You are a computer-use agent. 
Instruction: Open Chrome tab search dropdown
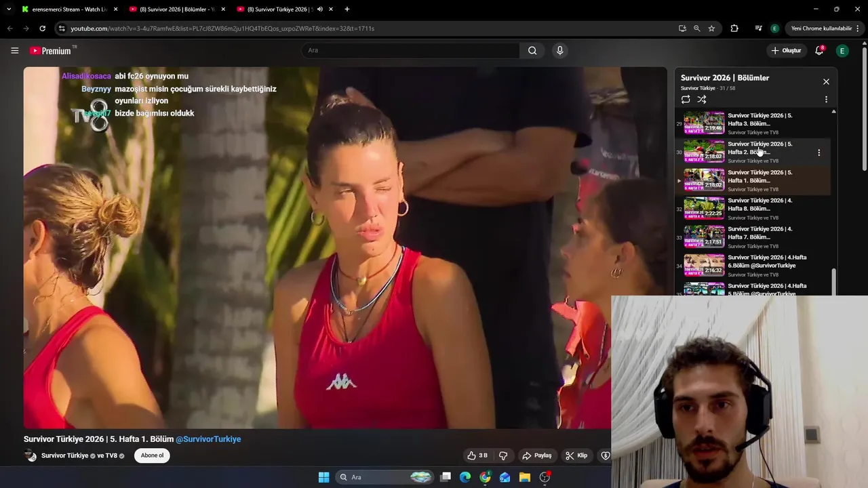8,9
